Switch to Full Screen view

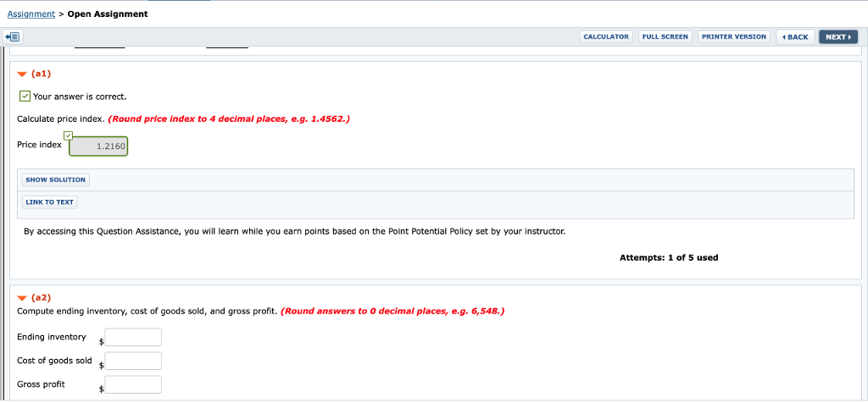[x=665, y=36]
